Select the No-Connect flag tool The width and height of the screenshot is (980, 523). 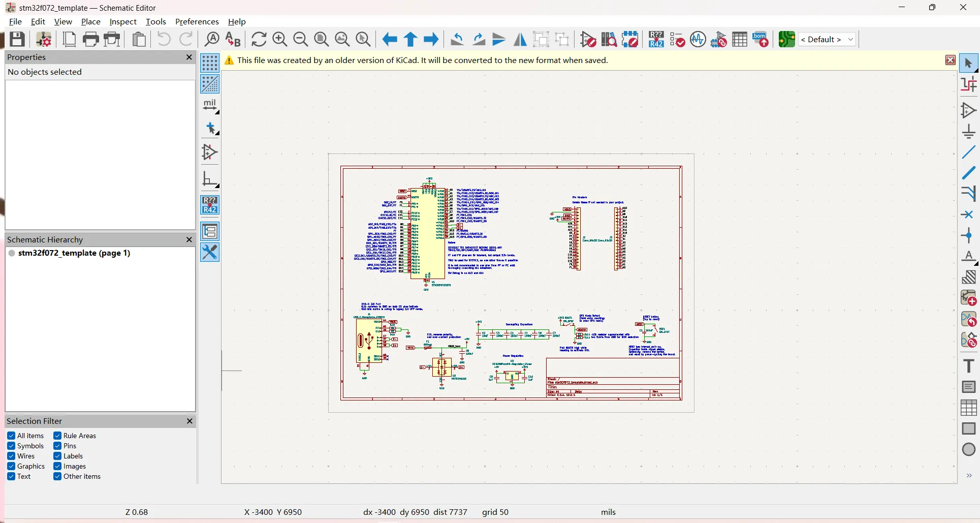point(969,214)
